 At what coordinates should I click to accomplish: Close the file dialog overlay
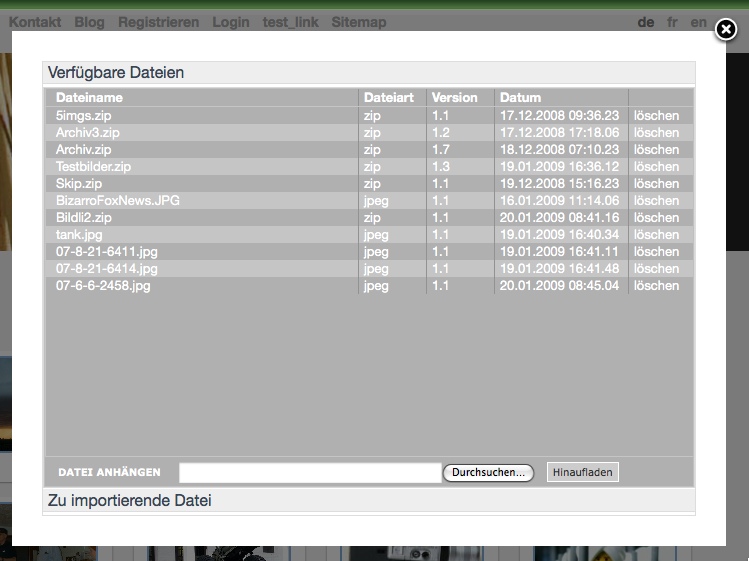tap(726, 31)
